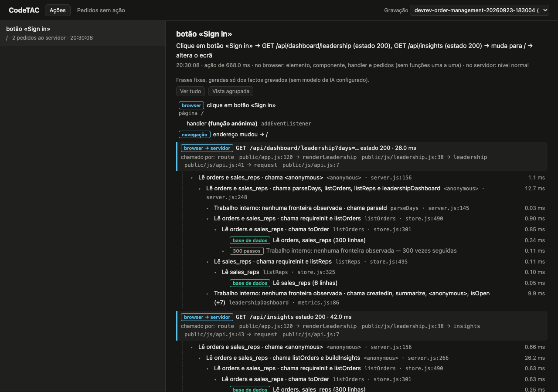Click the botão «Sign in» main heading
Viewport: 558px width, 392px height.
[x=204, y=34]
